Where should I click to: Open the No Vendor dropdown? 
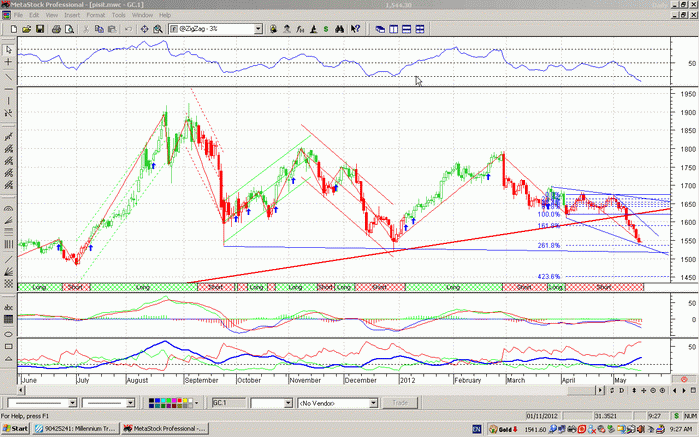374,403
